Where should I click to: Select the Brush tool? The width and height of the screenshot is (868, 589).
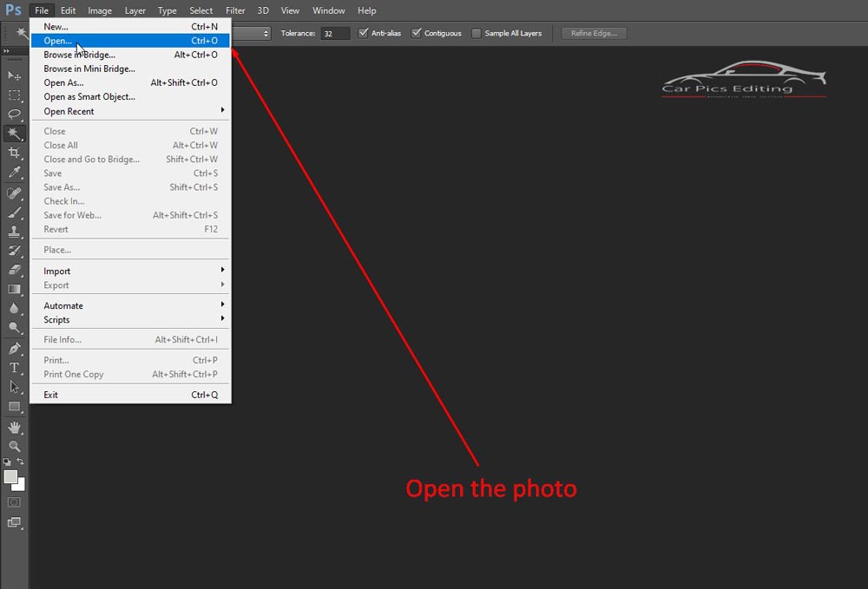click(14, 213)
